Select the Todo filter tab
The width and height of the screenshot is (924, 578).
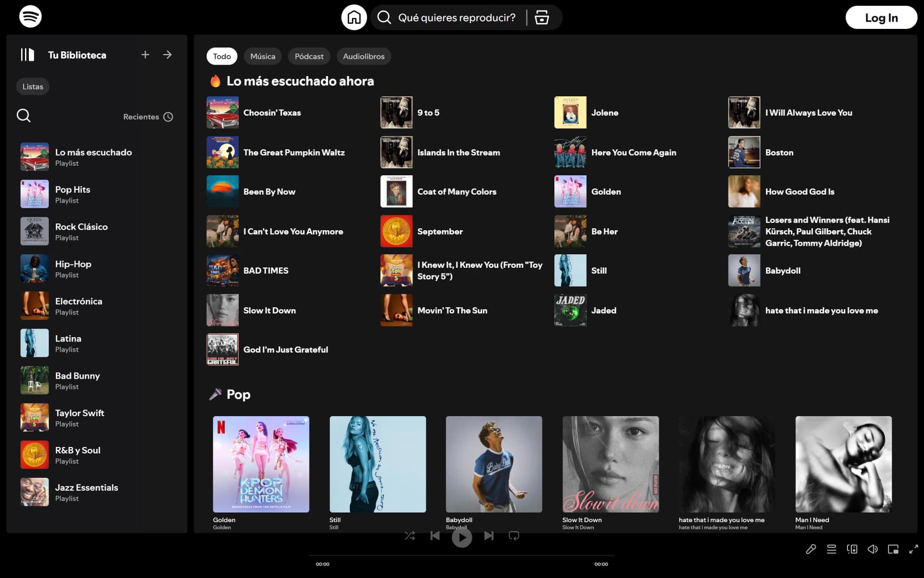pyautogui.click(x=222, y=56)
